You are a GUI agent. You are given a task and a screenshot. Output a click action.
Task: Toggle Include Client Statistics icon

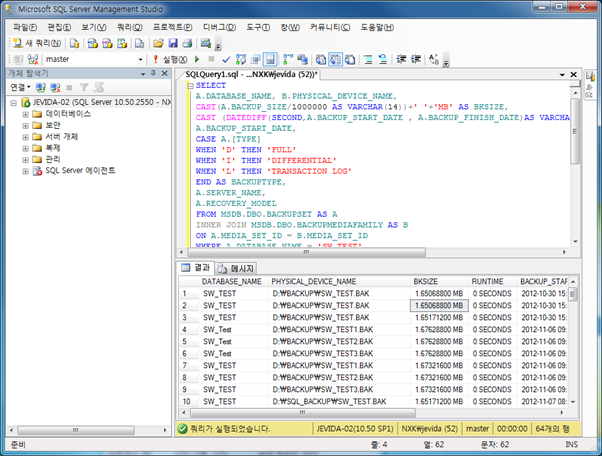(302, 59)
